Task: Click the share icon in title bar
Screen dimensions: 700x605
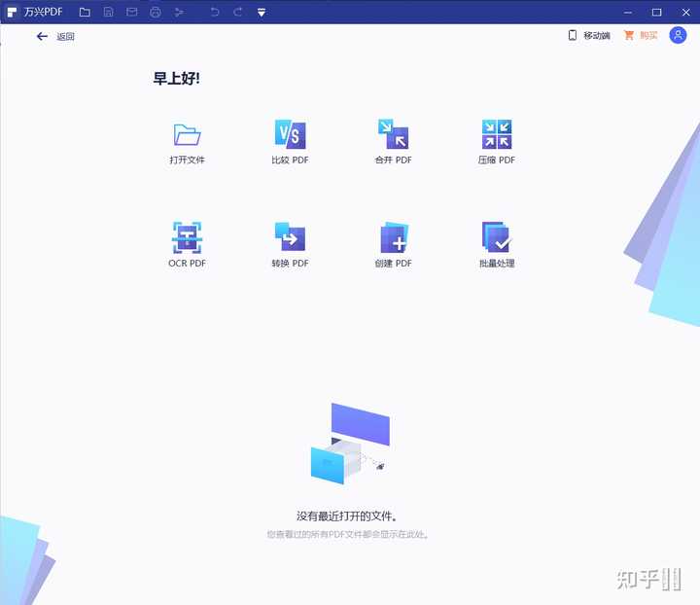Action: [x=179, y=12]
